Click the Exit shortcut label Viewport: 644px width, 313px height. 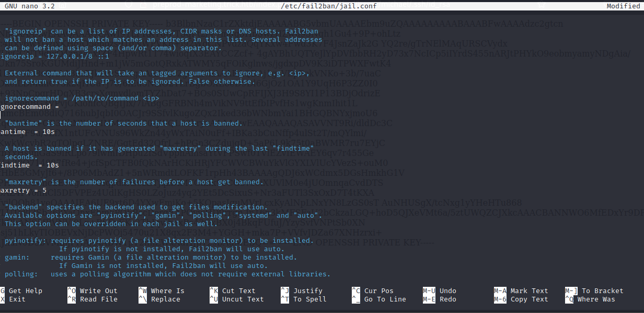point(17,299)
